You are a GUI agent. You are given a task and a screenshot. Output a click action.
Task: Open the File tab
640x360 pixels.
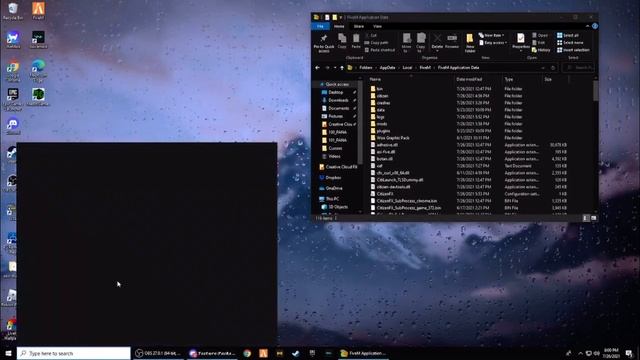tap(320, 27)
